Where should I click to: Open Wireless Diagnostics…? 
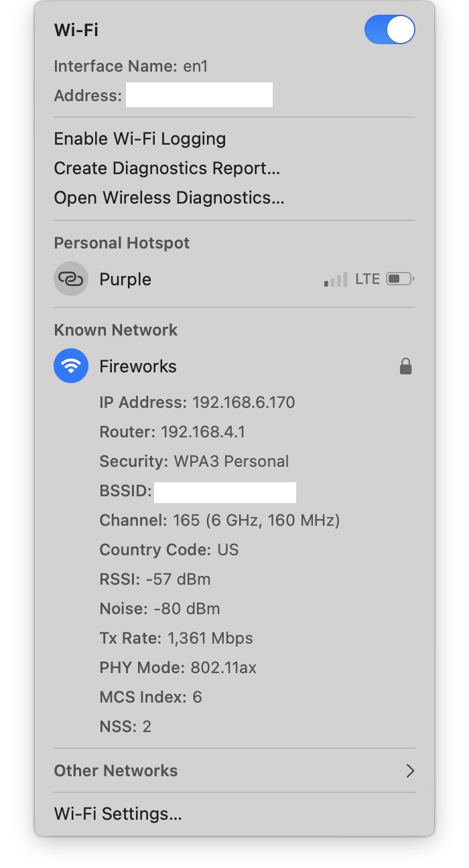point(169,198)
